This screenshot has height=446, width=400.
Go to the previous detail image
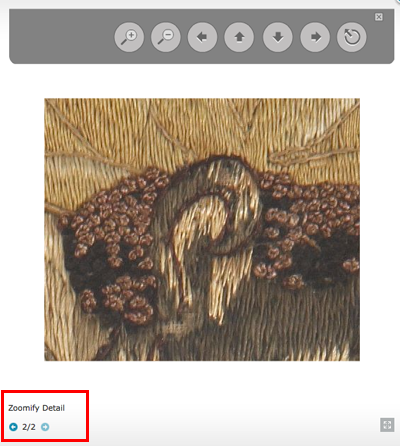[x=13, y=427]
